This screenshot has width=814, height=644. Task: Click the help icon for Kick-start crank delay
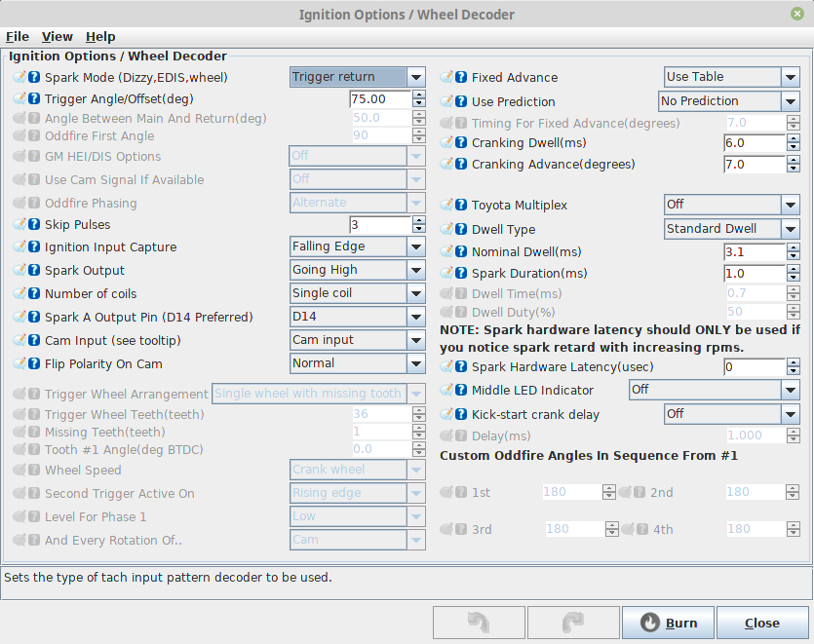point(462,415)
